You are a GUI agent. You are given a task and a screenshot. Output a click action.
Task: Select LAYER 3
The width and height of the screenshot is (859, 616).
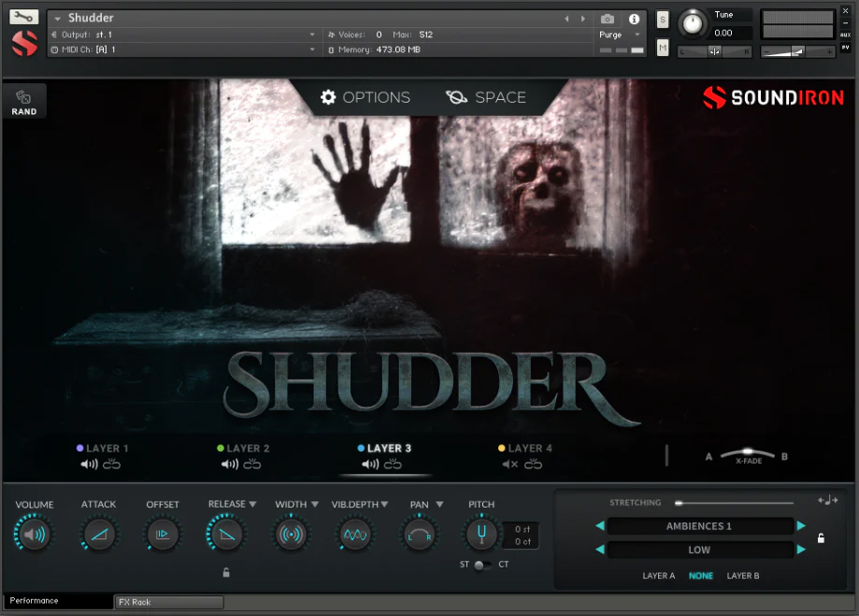(384, 449)
